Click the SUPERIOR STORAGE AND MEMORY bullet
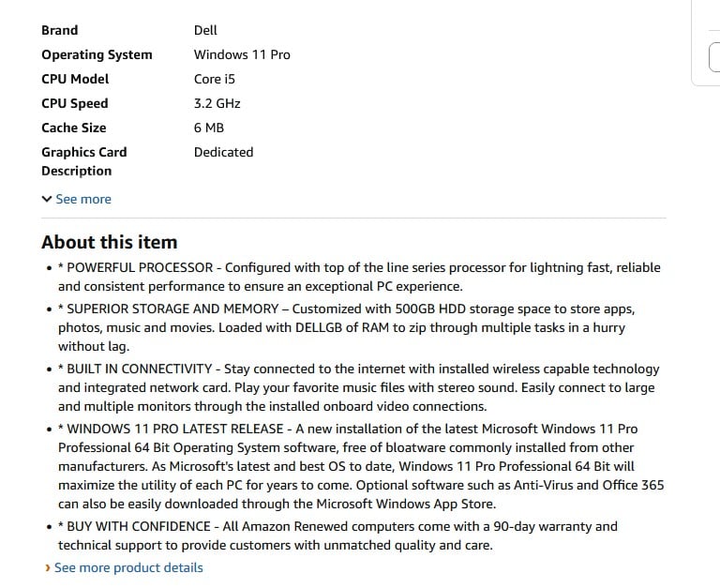Screen dimensions: 720x588 point(346,327)
